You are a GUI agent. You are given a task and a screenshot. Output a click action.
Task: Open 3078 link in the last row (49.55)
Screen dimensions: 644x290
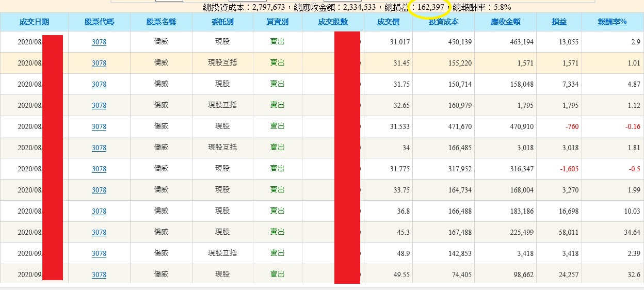coord(99,275)
